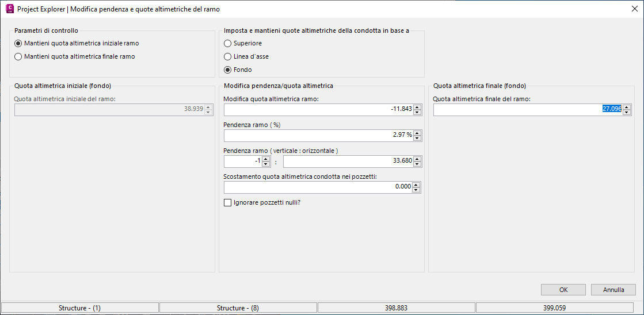Choose the Linea d'asse radio option
The image size is (644, 315).
[228, 56]
